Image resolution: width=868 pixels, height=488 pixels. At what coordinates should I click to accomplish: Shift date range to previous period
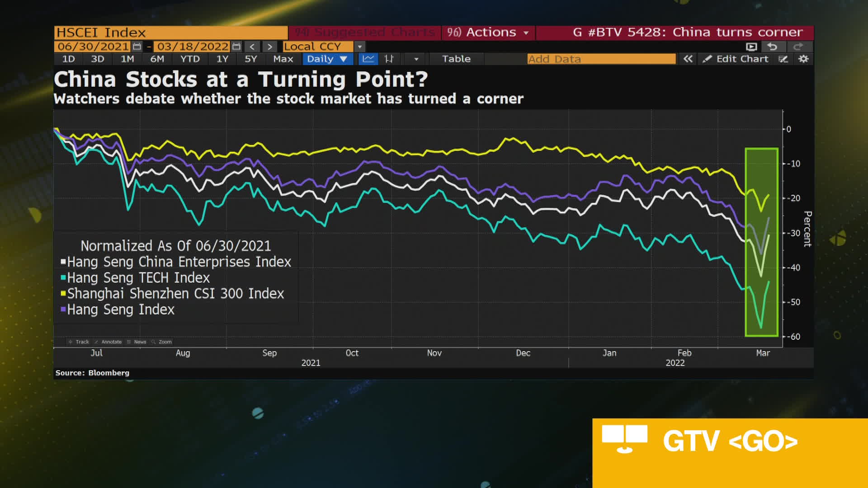coord(252,47)
